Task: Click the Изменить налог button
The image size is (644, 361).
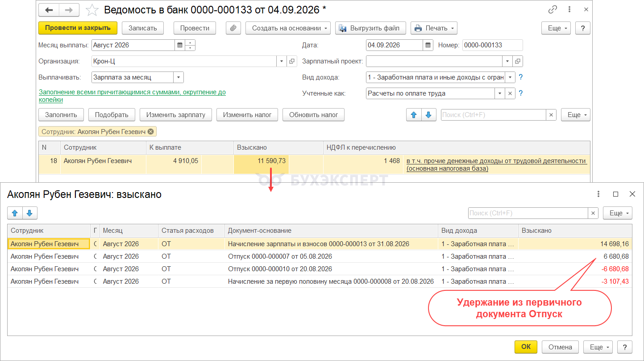Action: (247, 115)
